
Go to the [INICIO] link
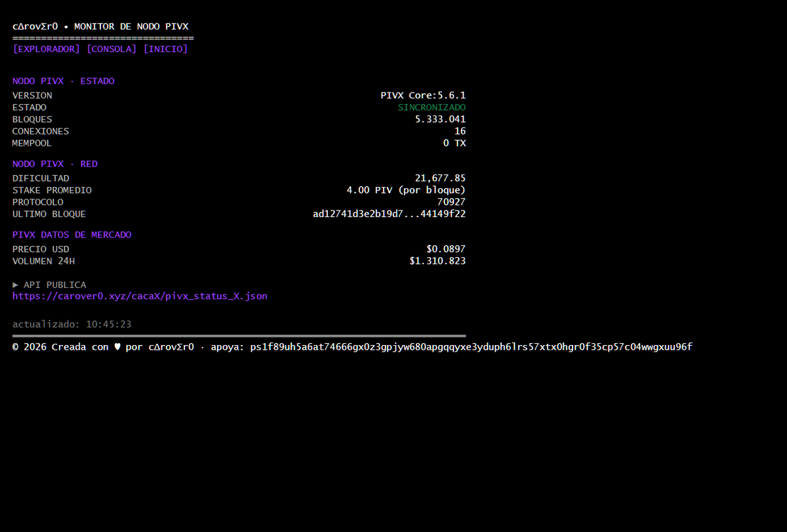pos(165,49)
